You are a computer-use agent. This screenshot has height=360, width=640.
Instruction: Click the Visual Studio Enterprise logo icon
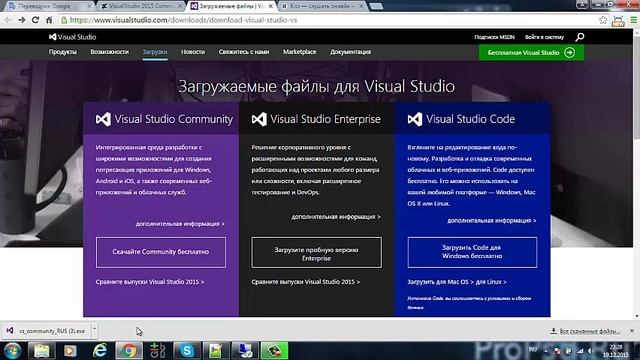(x=259, y=119)
